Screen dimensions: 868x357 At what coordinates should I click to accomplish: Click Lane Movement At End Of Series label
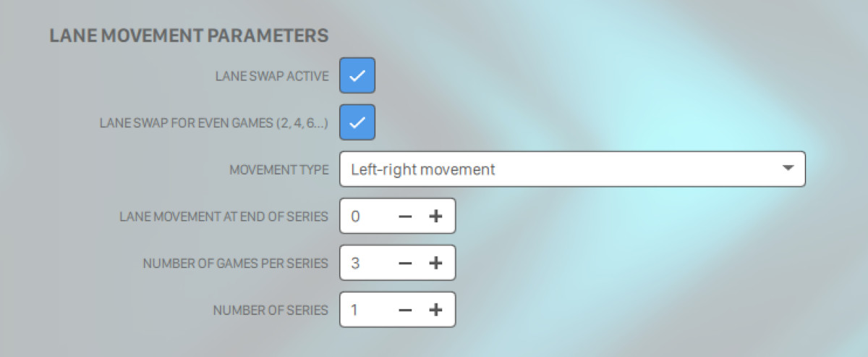[x=224, y=217]
